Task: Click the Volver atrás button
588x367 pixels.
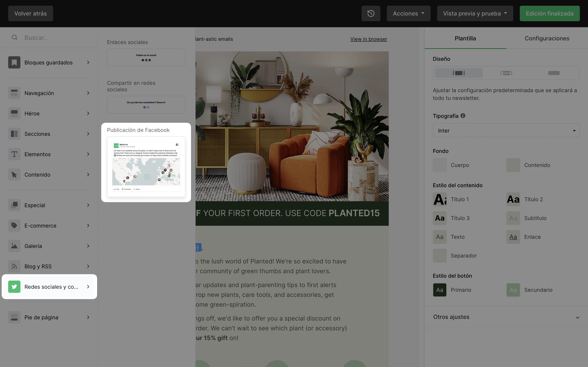Action: coord(30,14)
